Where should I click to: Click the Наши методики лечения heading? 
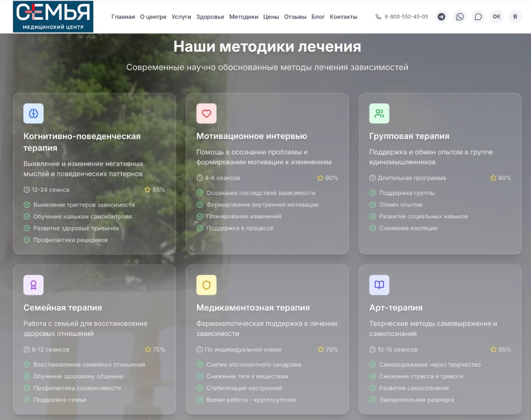coord(267,47)
